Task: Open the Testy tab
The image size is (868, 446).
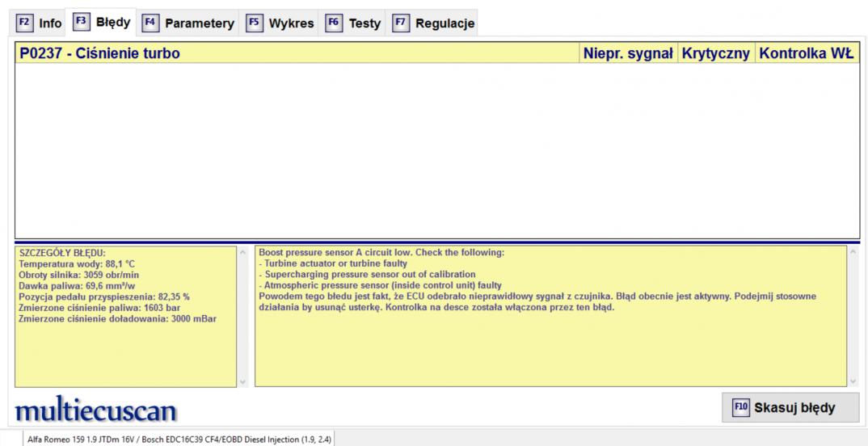Action: coord(354,23)
